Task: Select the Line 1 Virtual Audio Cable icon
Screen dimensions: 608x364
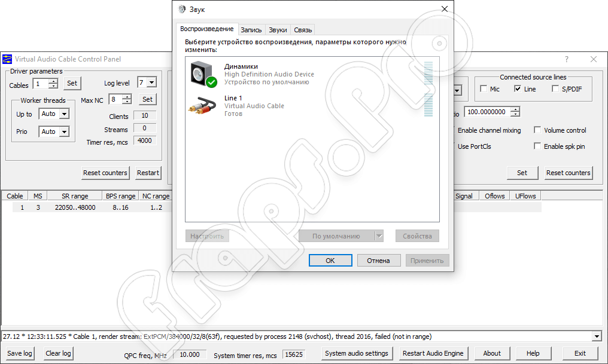Action: point(202,106)
